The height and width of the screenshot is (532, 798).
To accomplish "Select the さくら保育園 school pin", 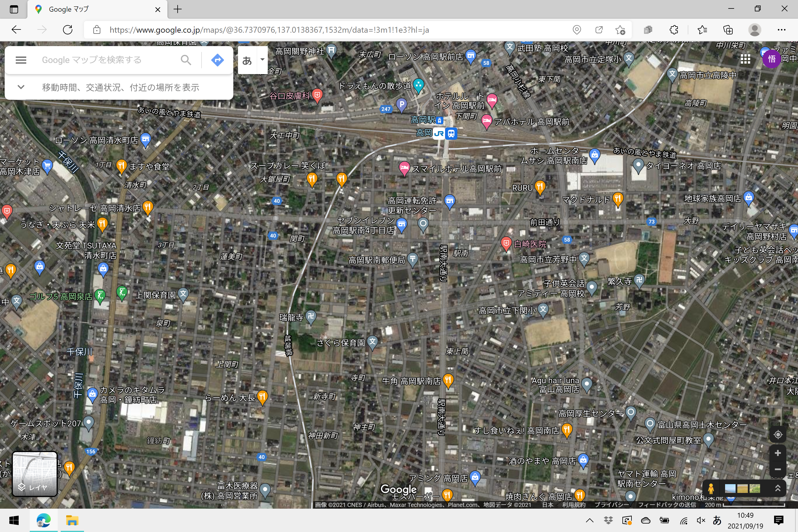I will point(372,343).
